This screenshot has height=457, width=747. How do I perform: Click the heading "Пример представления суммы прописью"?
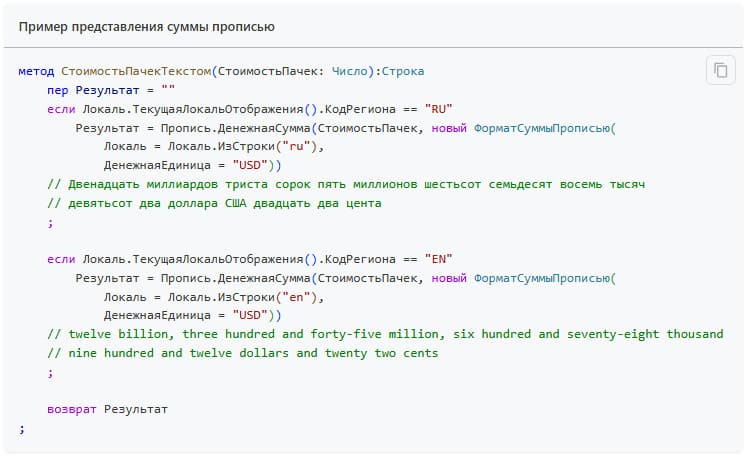(x=147, y=25)
